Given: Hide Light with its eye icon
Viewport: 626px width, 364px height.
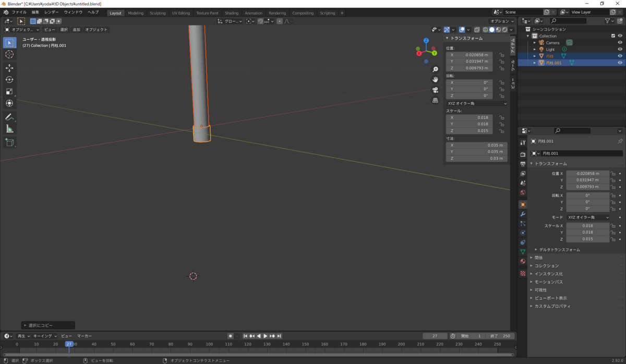Looking at the screenshot, I should pyautogui.click(x=620, y=50).
